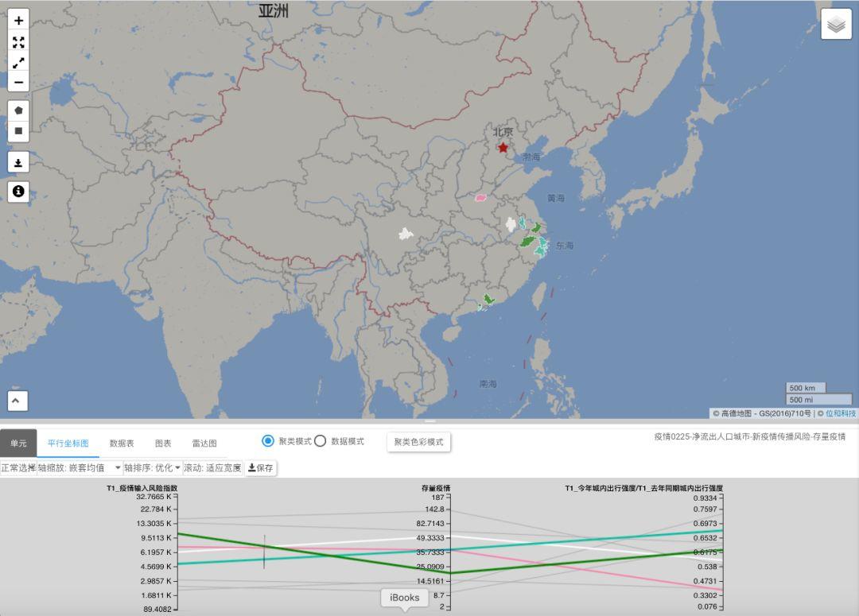Open the map info icon
The width and height of the screenshot is (859, 616).
tap(18, 191)
